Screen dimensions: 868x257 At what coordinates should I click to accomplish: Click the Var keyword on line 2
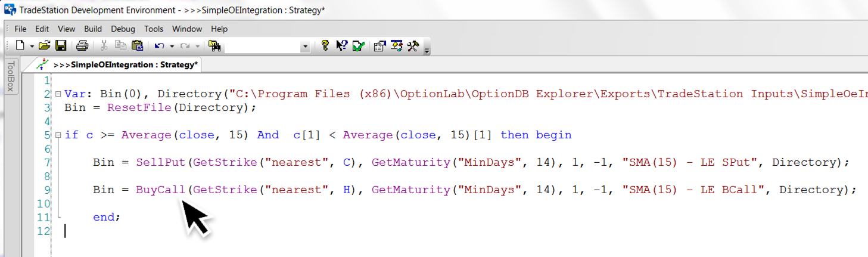[x=75, y=94]
